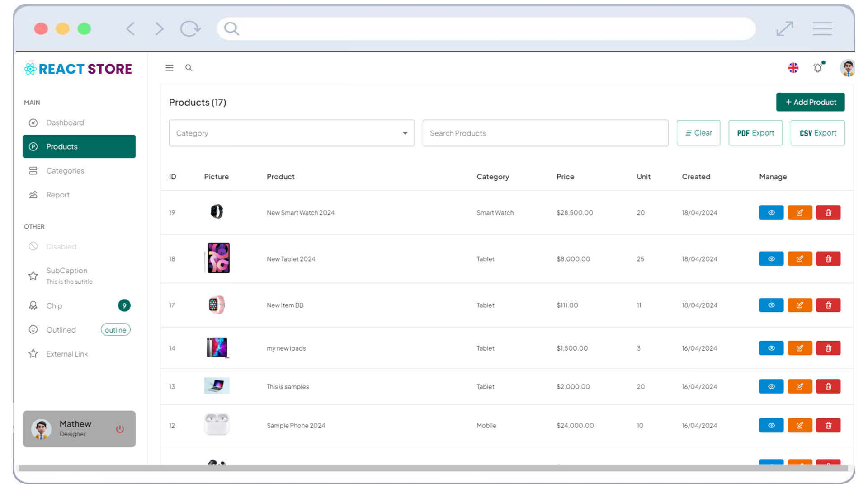Image resolution: width=868 pixels, height=488 pixels.
Task: Edit Sample Phone 2024 product
Action: (800, 425)
